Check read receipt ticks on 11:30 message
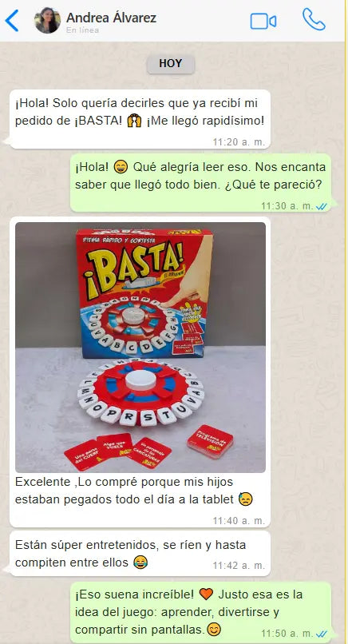Screen dimensions: 348x644 coord(322,207)
